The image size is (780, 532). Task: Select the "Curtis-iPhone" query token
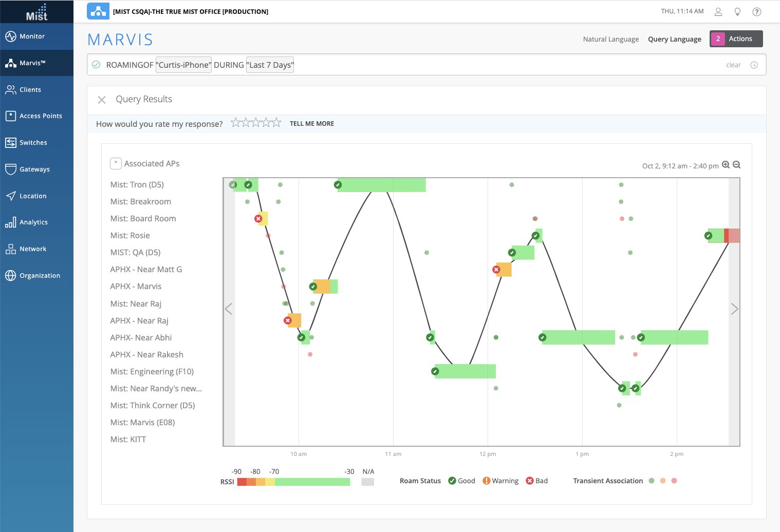pyautogui.click(x=183, y=65)
